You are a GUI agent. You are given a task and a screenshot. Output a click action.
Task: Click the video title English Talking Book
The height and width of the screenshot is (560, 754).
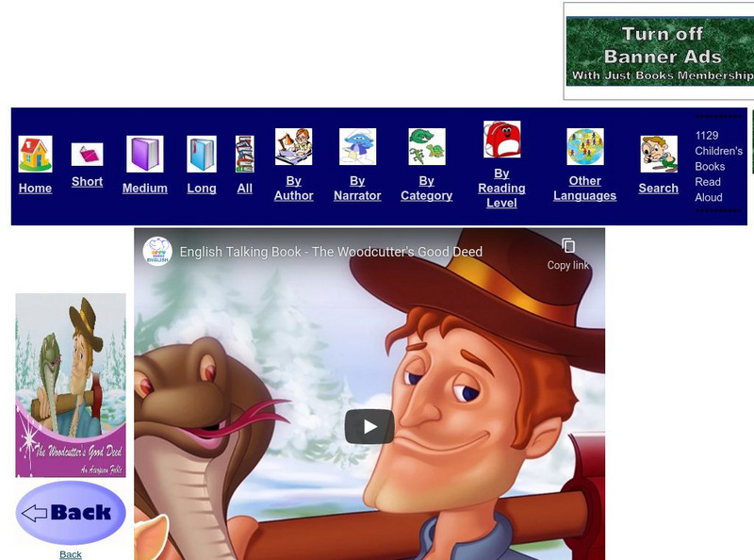(x=331, y=252)
